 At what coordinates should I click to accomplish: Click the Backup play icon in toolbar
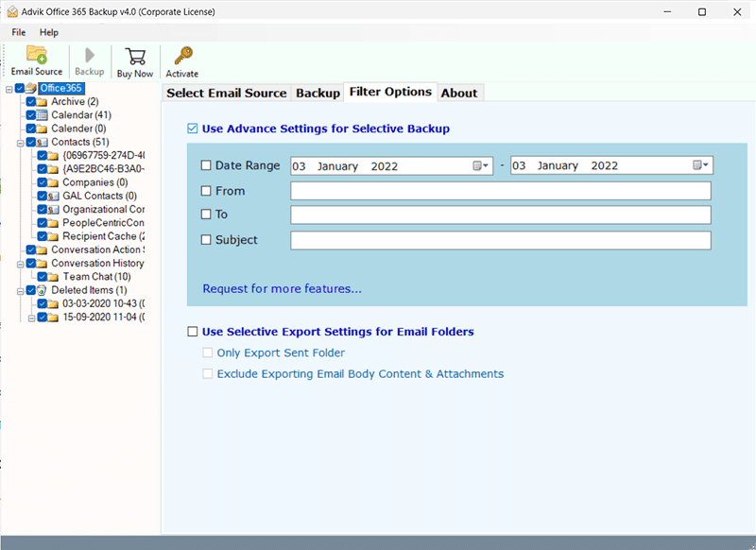(90, 56)
